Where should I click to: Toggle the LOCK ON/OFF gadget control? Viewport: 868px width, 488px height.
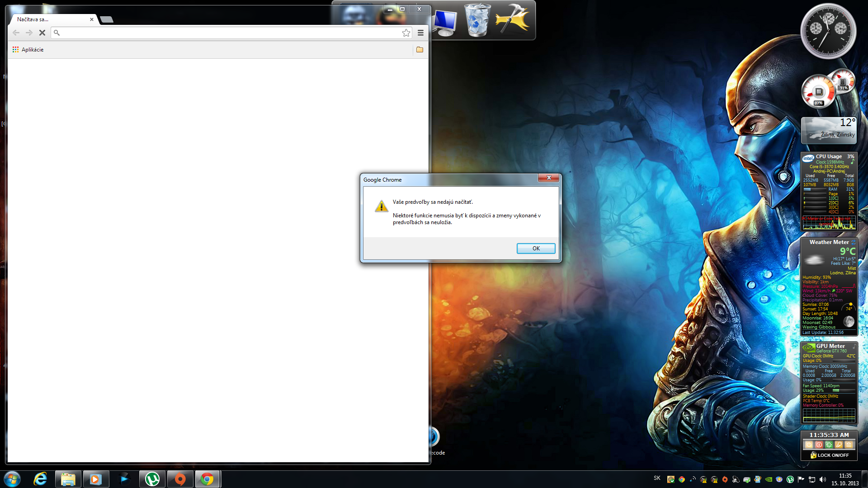829,455
